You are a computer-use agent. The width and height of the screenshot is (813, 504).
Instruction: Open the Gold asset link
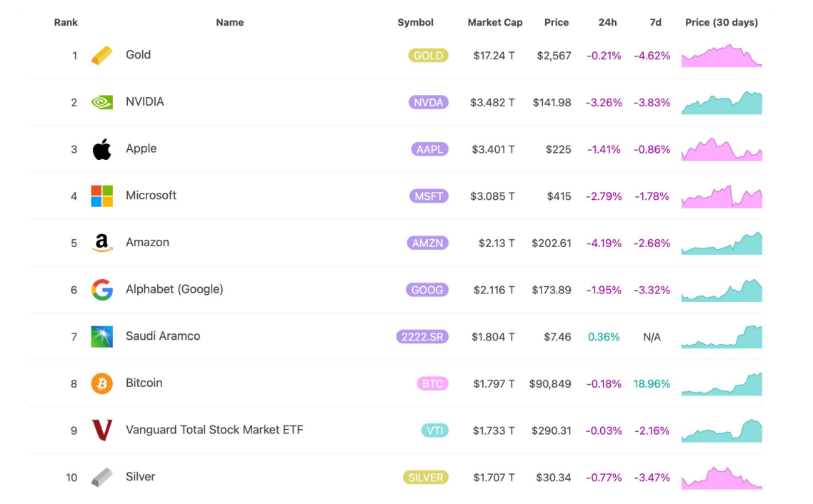coord(138,55)
